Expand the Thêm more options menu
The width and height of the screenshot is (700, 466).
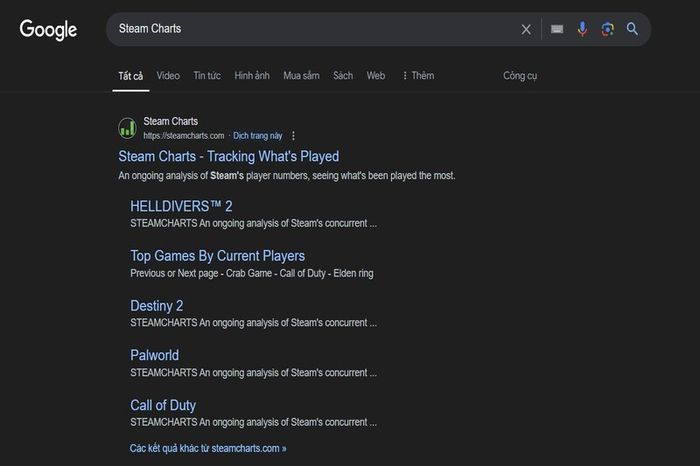(418, 75)
